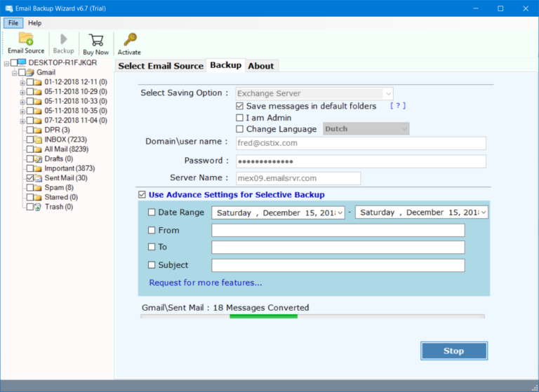
Task: Click the DESKTOP-R1FJKQR computer icon
Action: click(22, 62)
